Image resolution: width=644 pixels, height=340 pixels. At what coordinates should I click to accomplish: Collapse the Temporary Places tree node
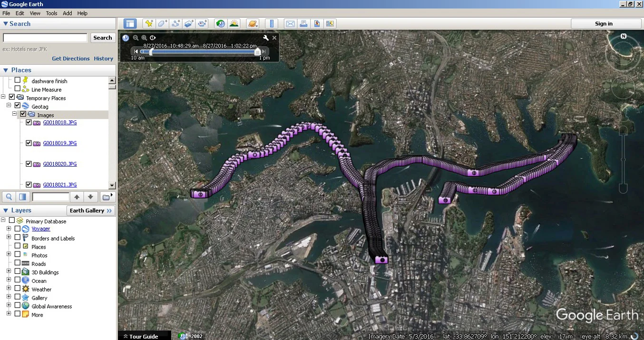(3, 97)
